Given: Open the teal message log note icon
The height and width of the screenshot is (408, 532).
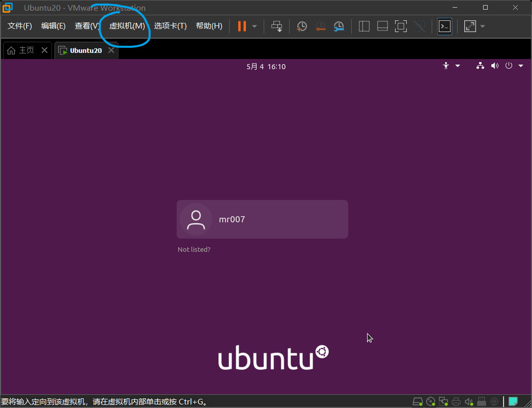Looking at the screenshot, I should point(513,401).
